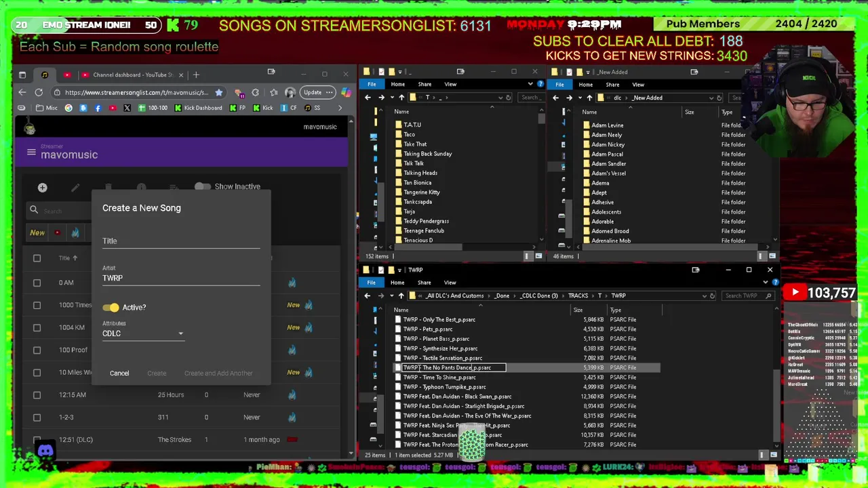The width and height of the screenshot is (868, 488).
Task: Open the browser favorites list icon
Action: click(x=273, y=92)
